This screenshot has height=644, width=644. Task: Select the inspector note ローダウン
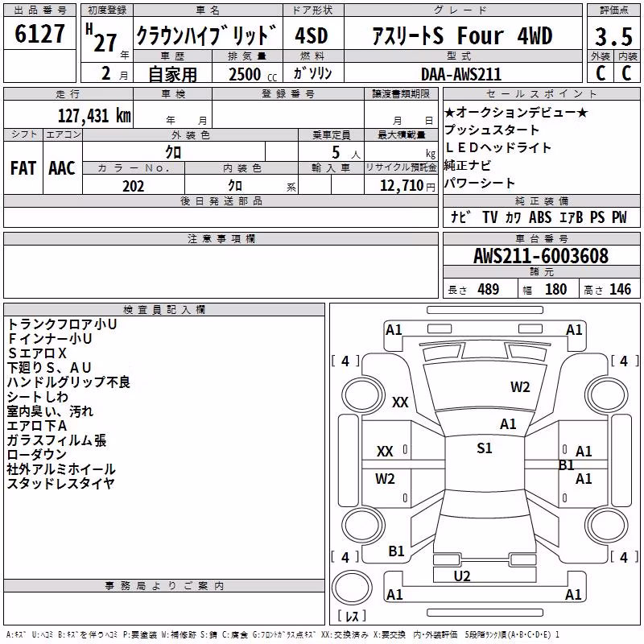(x=36, y=455)
